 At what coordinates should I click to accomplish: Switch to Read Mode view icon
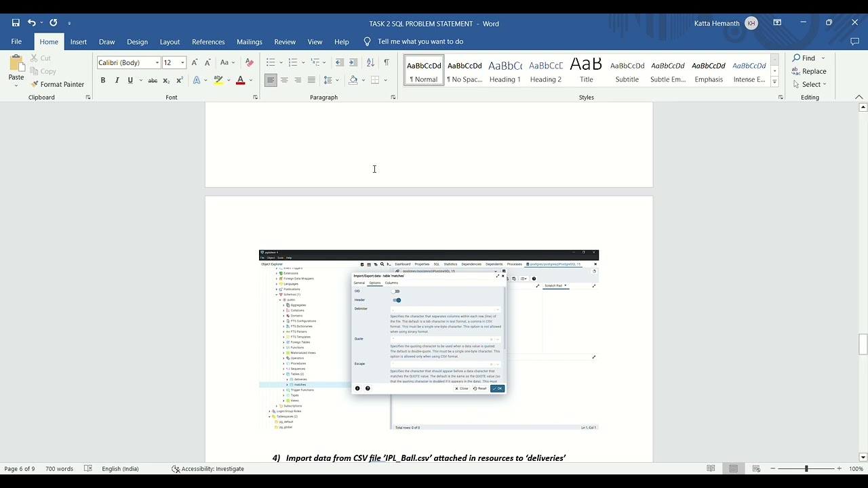(711, 468)
